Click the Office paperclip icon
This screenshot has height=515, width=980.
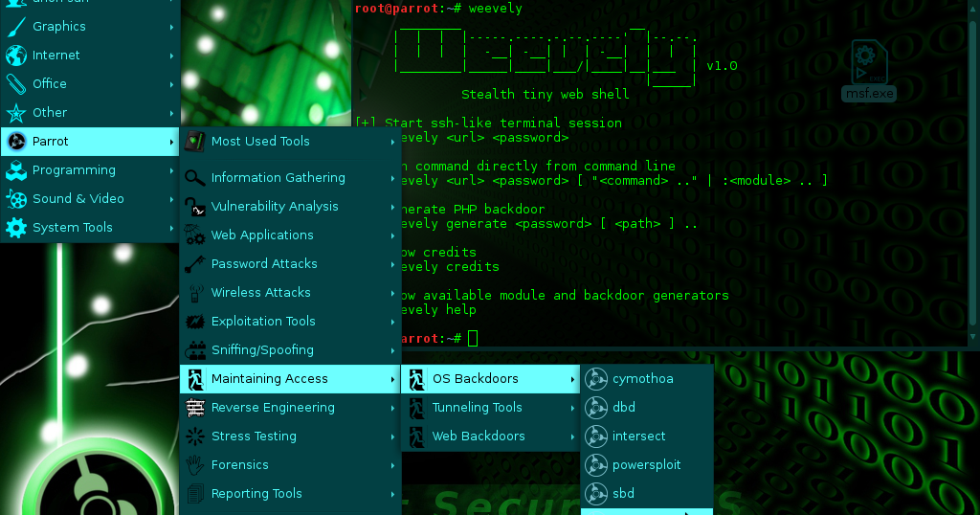click(16, 83)
